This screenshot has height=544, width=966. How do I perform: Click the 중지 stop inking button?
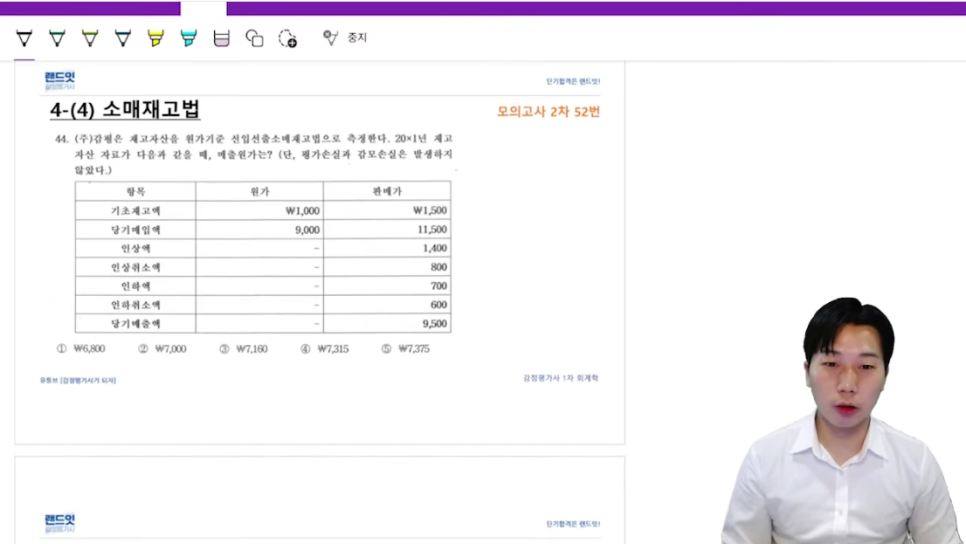(x=345, y=38)
